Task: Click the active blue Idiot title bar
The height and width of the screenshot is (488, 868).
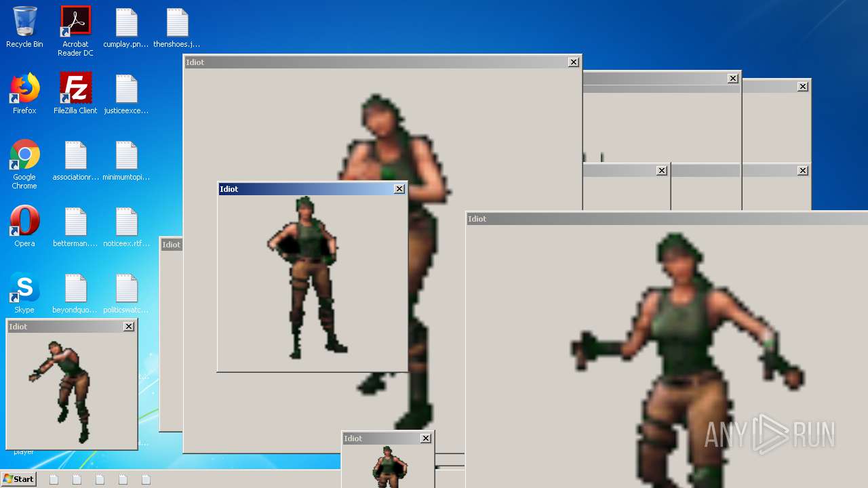Action: [312, 189]
